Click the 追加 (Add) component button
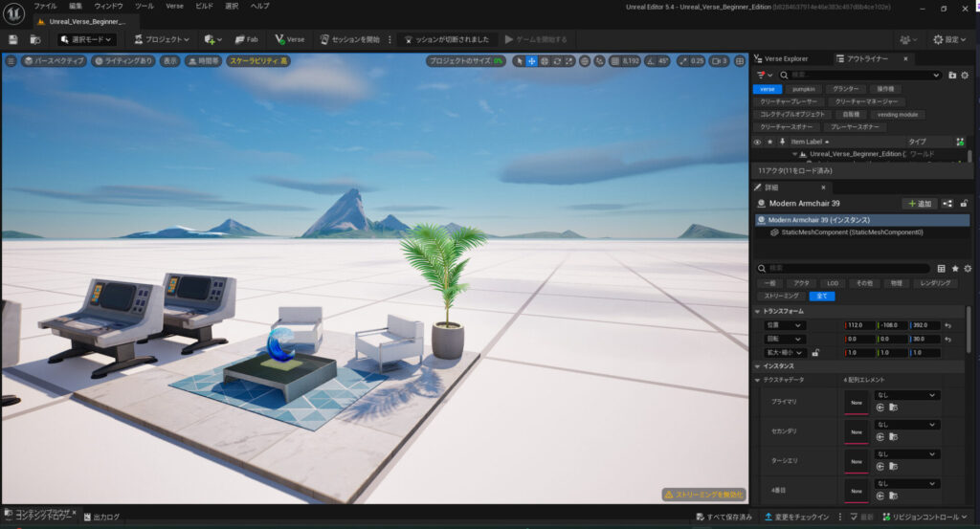Image resolution: width=980 pixels, height=529 pixels. (919, 204)
